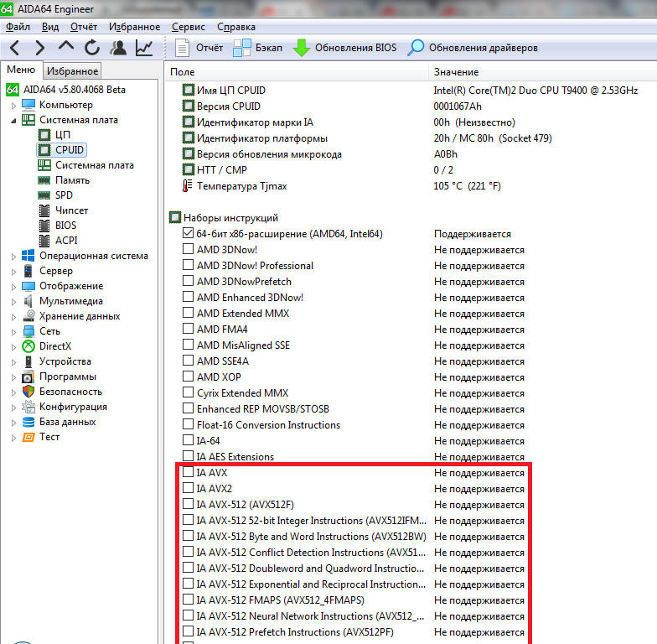
Task: Click the BIOS chip icon
Action: 44,226
